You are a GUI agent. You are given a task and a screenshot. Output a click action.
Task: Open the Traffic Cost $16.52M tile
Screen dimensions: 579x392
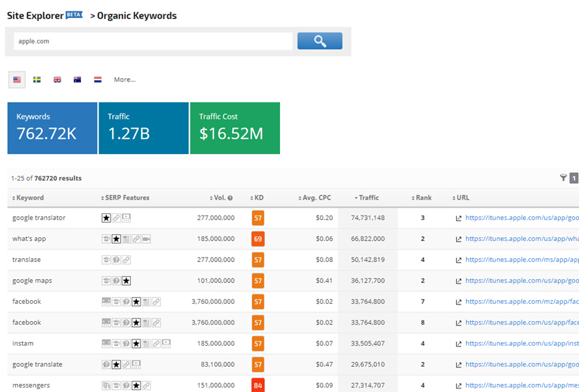coord(234,128)
